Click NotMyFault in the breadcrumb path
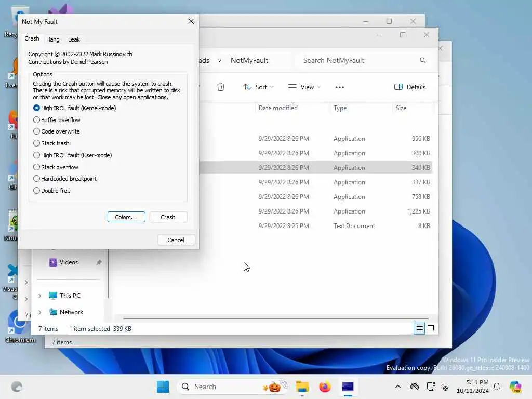This screenshot has width=532, height=399. pyautogui.click(x=249, y=60)
